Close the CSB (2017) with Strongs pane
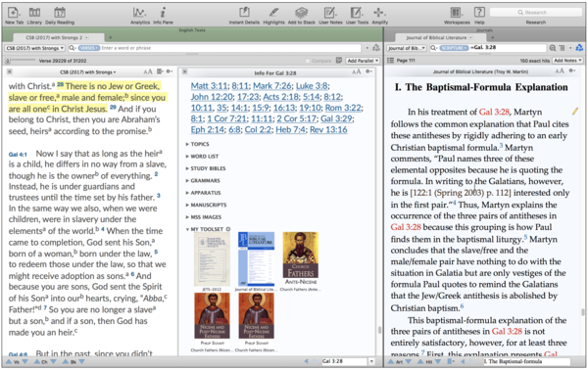 click(10, 72)
